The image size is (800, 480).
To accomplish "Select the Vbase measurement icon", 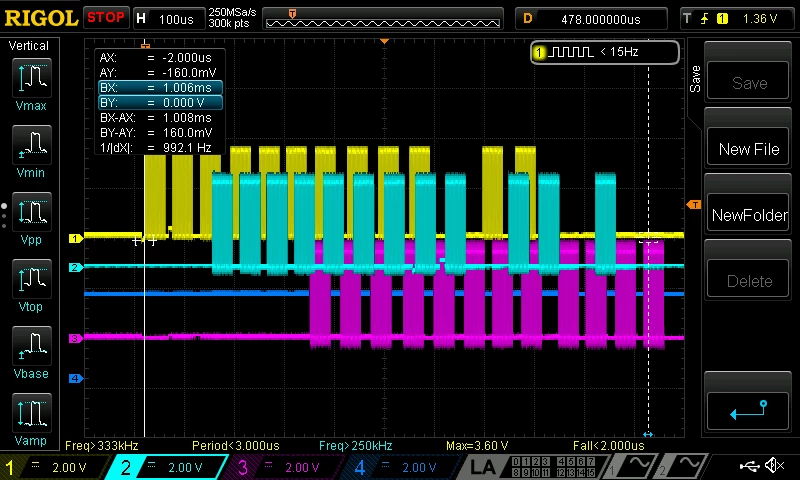I will pyautogui.click(x=32, y=346).
